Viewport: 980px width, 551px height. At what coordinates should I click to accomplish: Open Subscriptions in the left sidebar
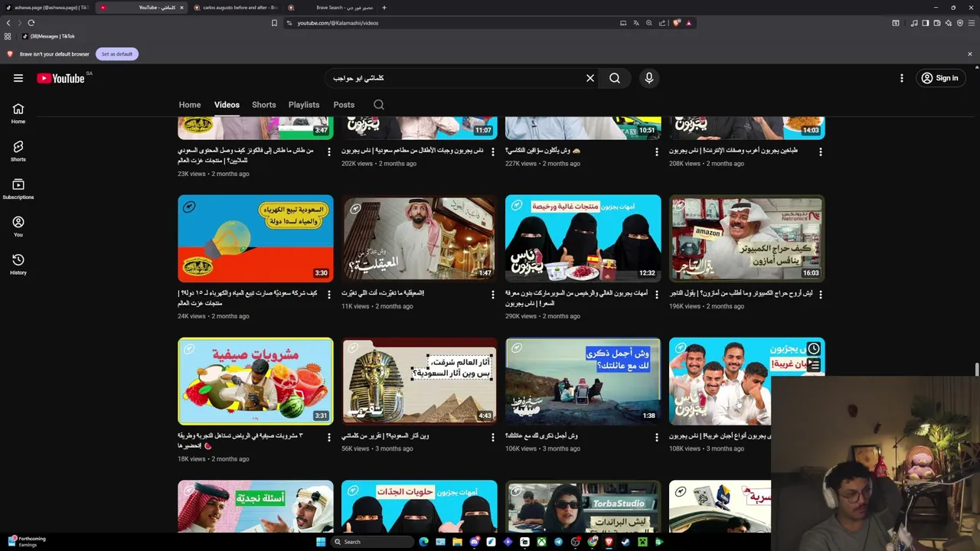(x=18, y=189)
